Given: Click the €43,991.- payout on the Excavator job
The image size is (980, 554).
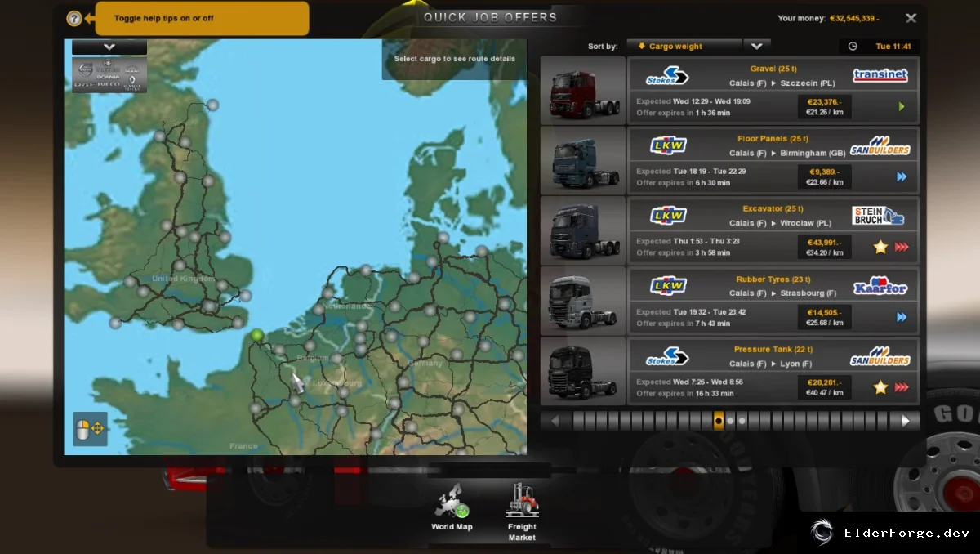Looking at the screenshot, I should click(824, 243).
